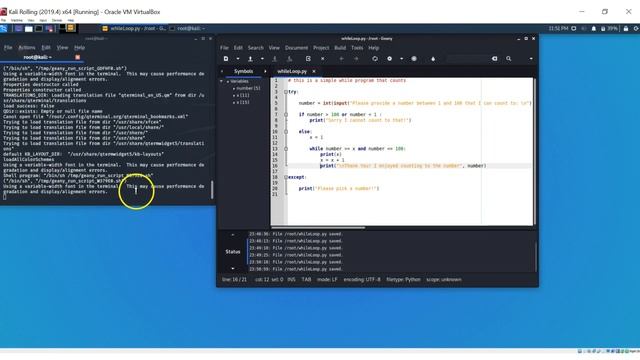Click the Save file icon in Geany toolbar

(x=274, y=59)
